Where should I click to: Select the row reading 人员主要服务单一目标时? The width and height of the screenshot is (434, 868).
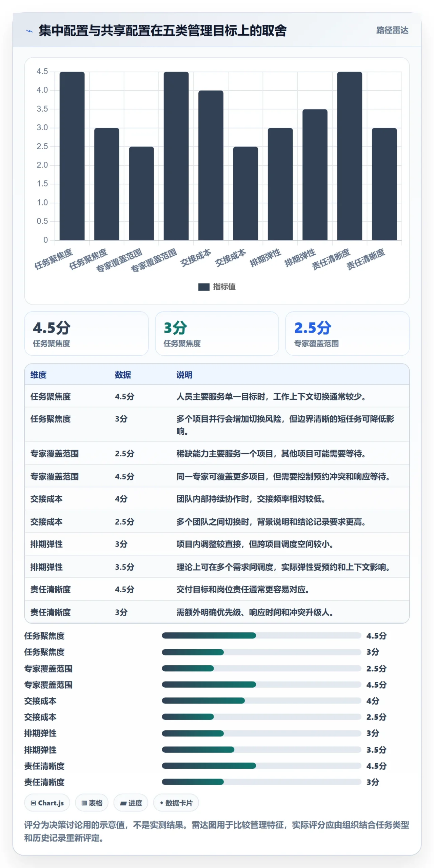[217, 396]
